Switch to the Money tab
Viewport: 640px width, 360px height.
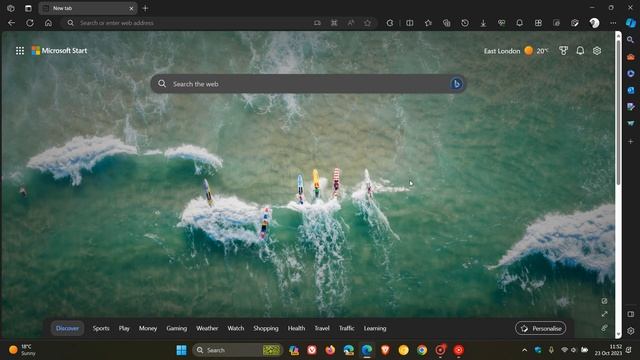[148, 328]
